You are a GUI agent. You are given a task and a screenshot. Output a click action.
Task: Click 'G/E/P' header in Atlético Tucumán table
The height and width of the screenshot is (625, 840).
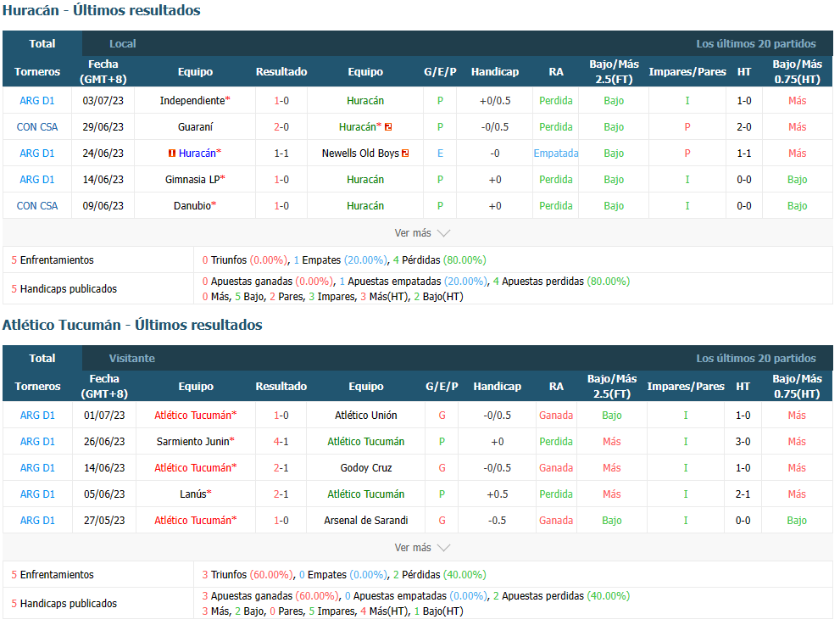point(442,387)
